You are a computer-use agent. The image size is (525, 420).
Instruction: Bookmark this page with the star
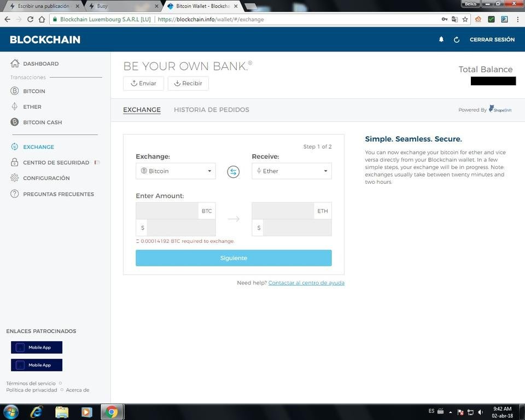[465, 20]
